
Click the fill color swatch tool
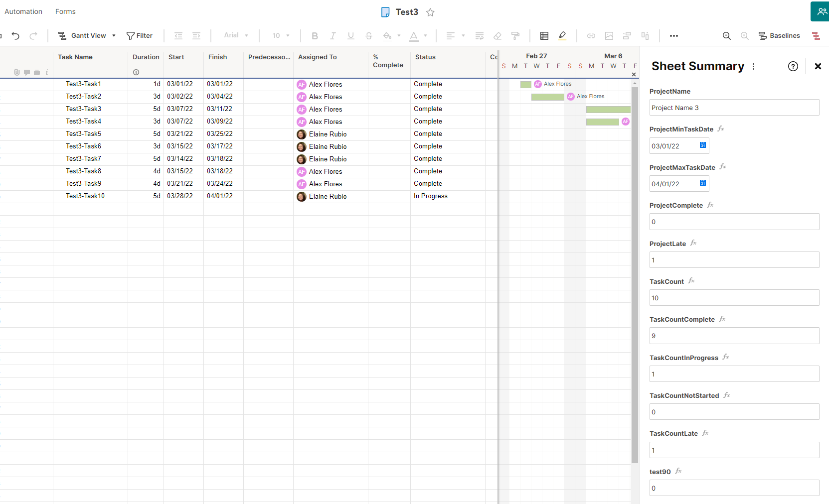pos(388,35)
